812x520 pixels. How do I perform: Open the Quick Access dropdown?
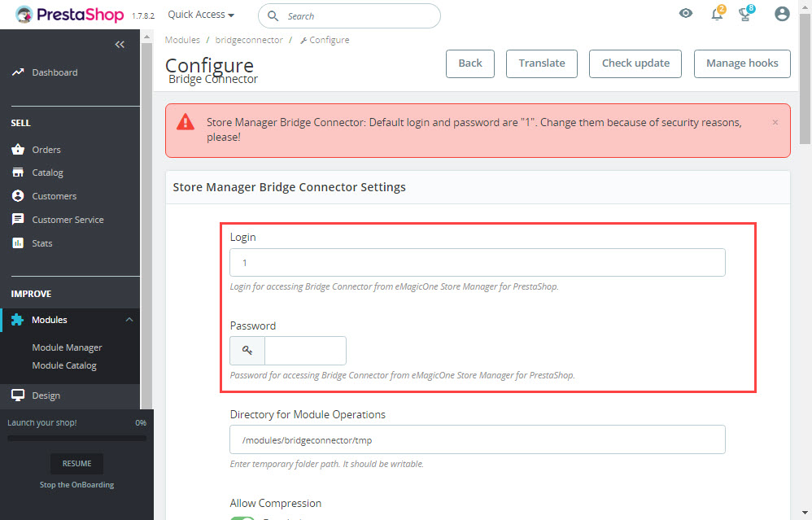point(201,15)
